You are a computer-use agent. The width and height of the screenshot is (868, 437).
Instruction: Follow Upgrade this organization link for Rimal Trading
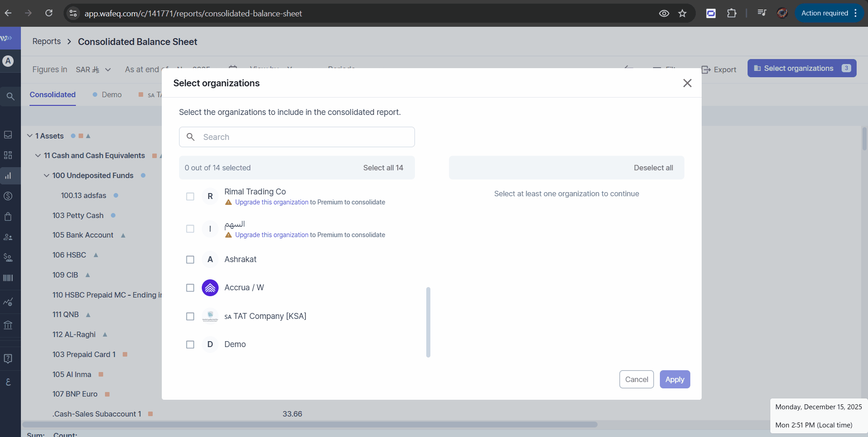click(271, 203)
